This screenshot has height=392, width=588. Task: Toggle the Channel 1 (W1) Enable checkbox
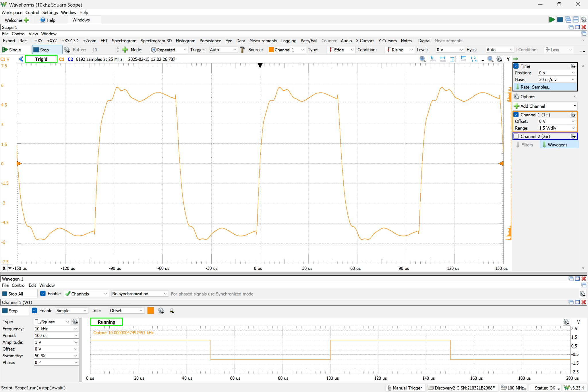(x=34, y=310)
